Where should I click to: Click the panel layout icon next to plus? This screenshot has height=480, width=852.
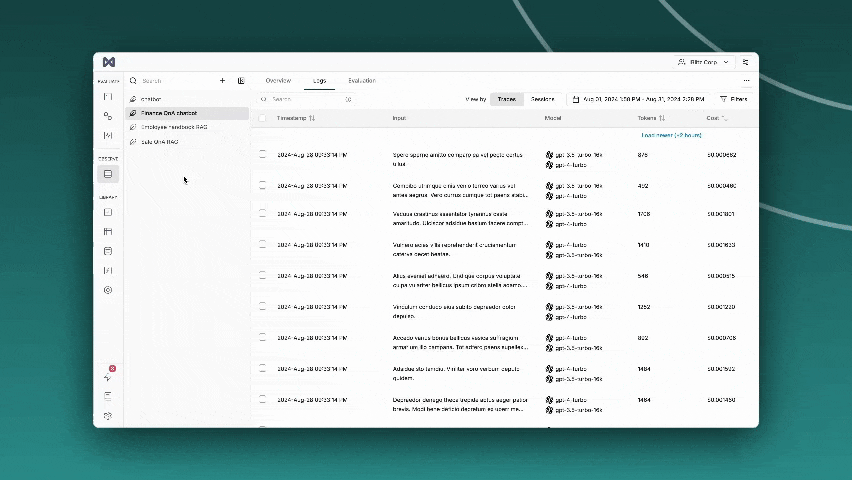pyautogui.click(x=241, y=80)
